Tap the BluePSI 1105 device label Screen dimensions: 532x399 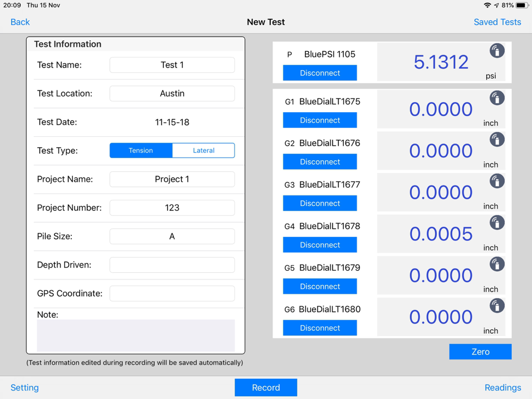coord(329,54)
